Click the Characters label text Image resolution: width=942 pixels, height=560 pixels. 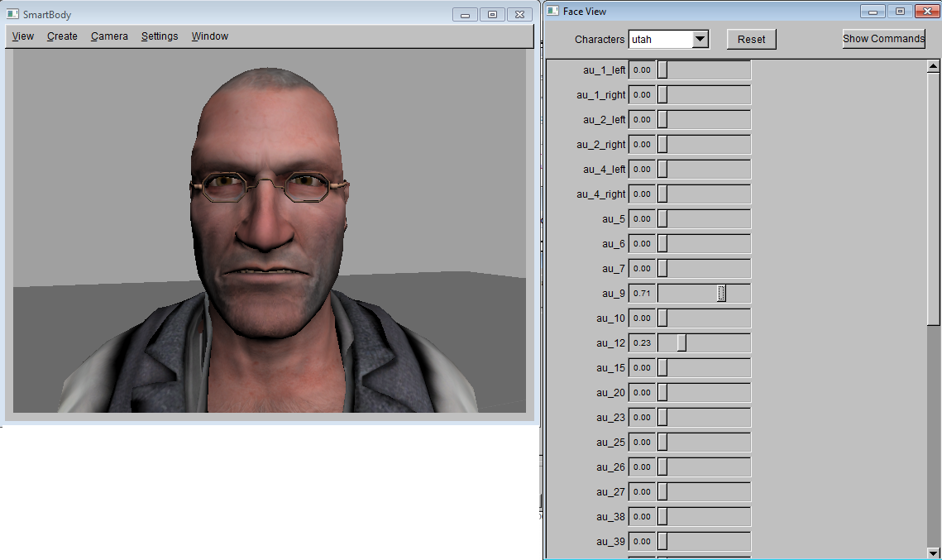tap(600, 39)
